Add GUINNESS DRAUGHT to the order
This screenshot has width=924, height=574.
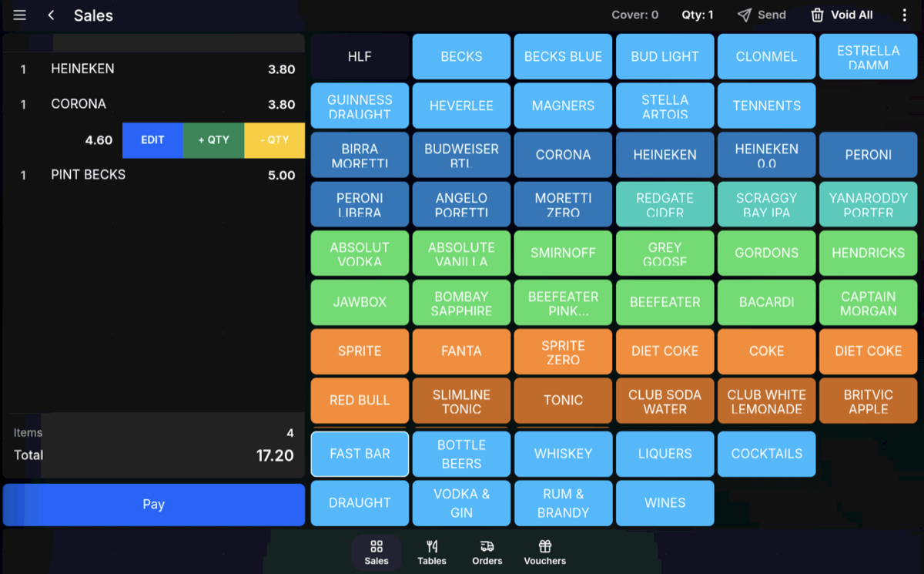(360, 106)
